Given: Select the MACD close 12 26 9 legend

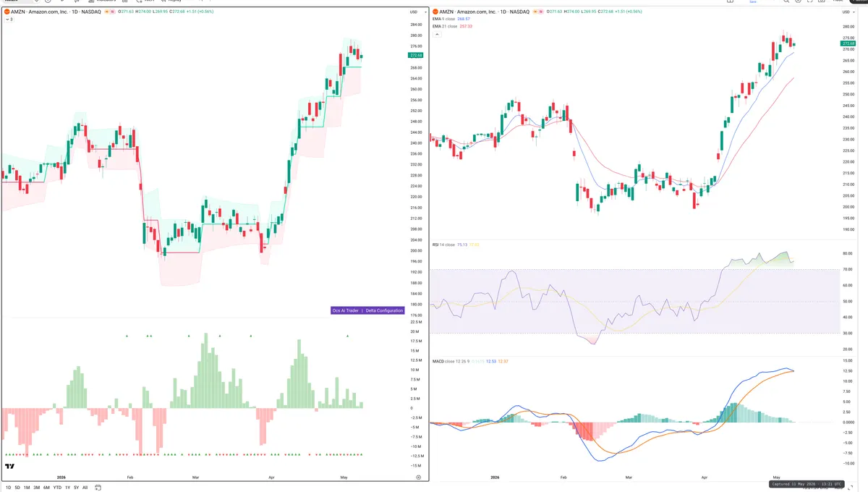Looking at the screenshot, I should [450, 360].
